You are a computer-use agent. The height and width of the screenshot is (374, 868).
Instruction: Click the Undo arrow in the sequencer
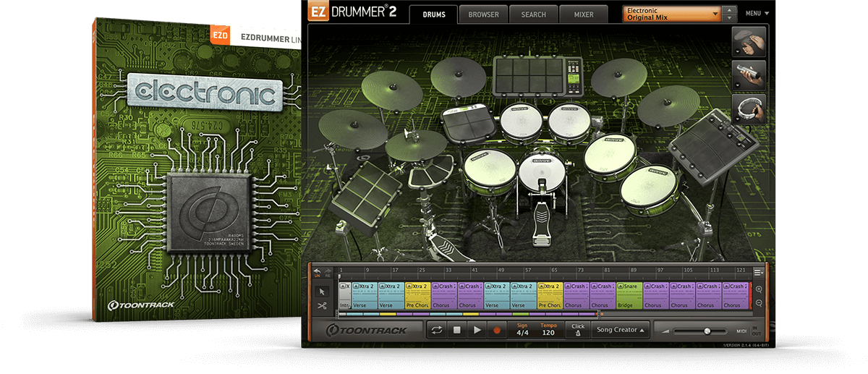coord(316,271)
